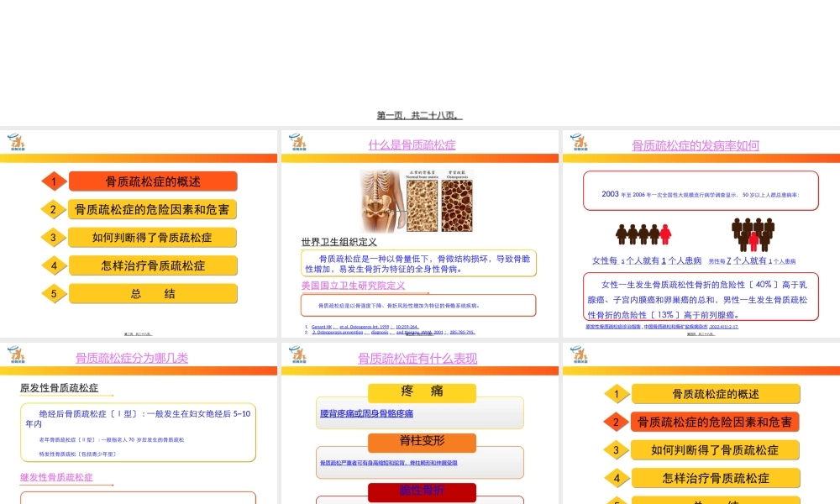Screen dimensions: 840x504
Task: Click the red female figure pictogram in the infographic
Action: (666, 233)
